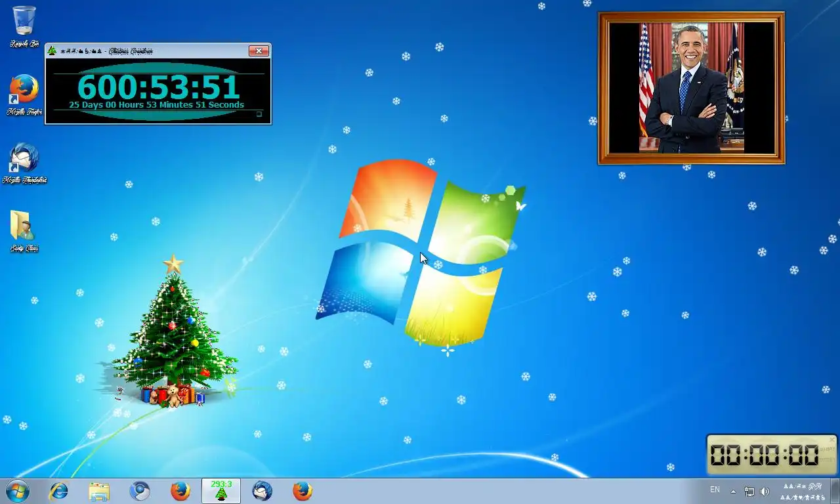Click the 00:00:00 stopwatch gadget display

pyautogui.click(x=765, y=455)
